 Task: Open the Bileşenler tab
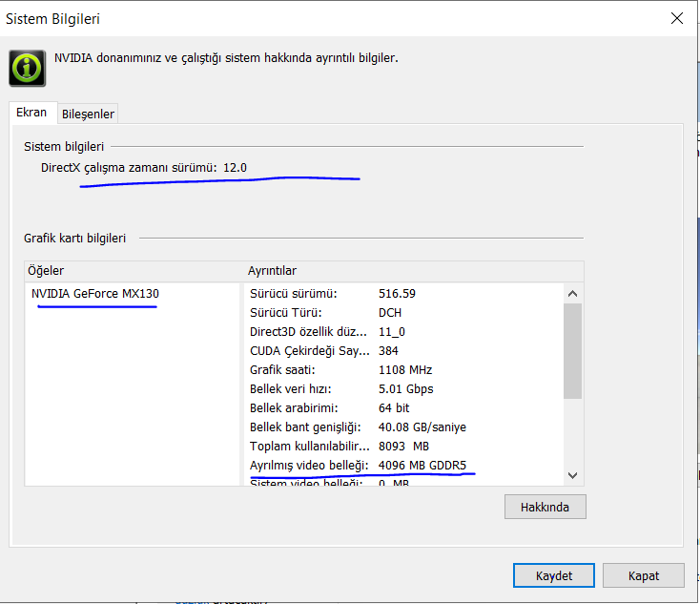(x=88, y=114)
